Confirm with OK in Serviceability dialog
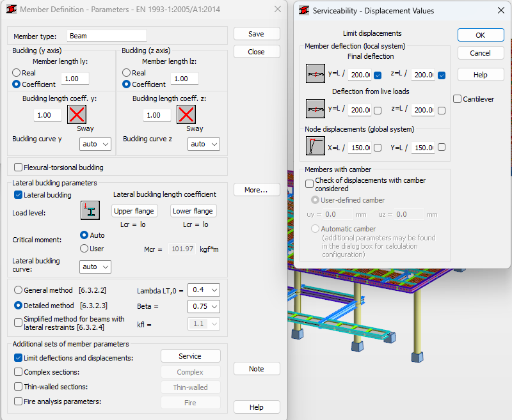Viewport: 512px width, 420px height. coord(481,35)
